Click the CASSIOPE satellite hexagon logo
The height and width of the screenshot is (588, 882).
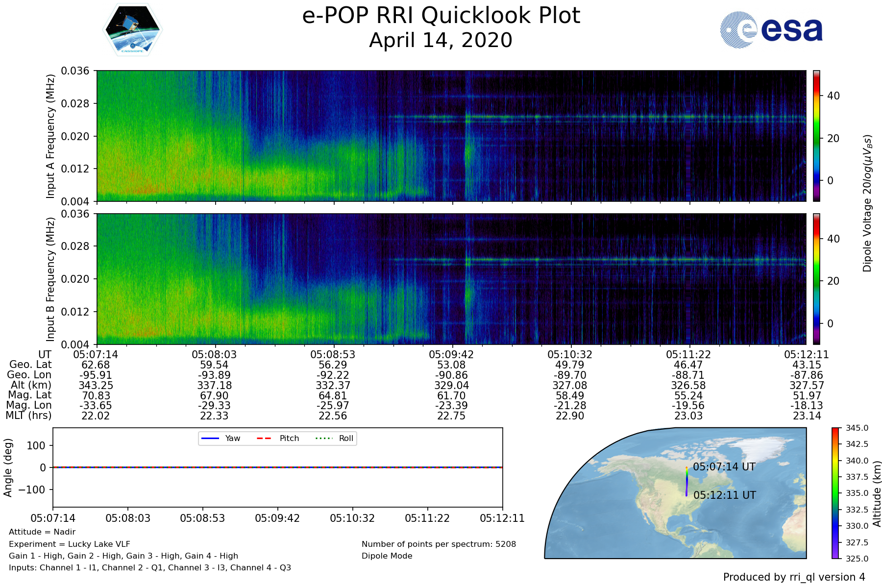point(132,29)
